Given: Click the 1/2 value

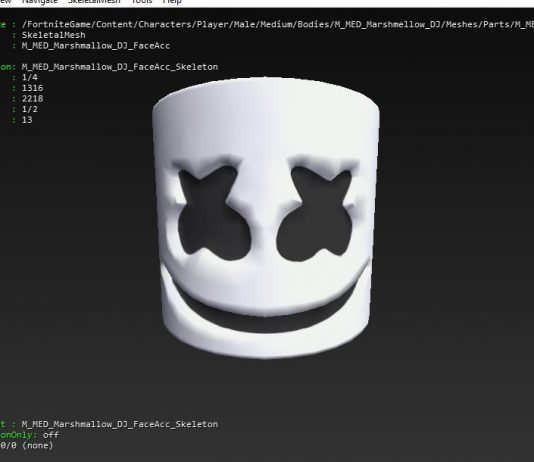Looking at the screenshot, I should (x=30, y=109).
